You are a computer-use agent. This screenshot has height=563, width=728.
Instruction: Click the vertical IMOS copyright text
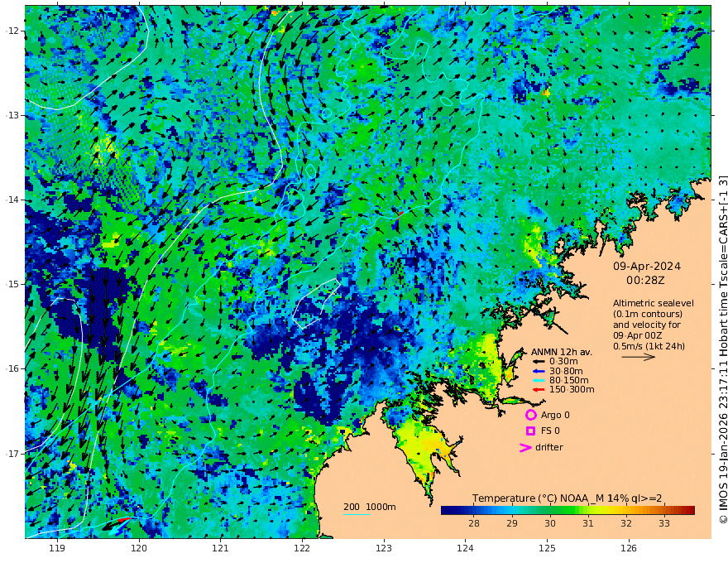click(x=722, y=349)
